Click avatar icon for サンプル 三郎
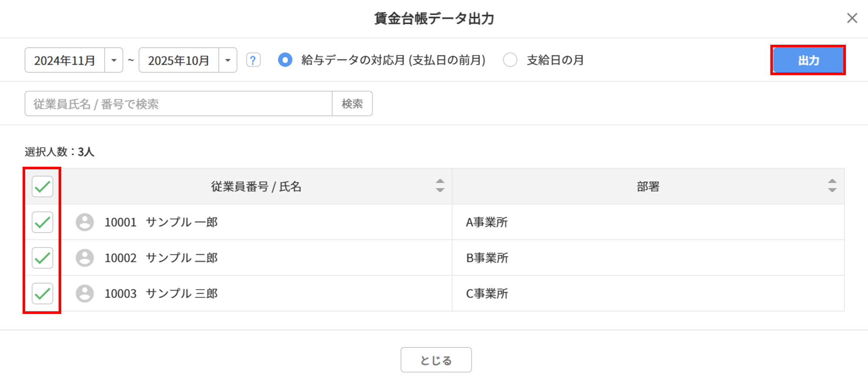The width and height of the screenshot is (868, 386). click(85, 294)
